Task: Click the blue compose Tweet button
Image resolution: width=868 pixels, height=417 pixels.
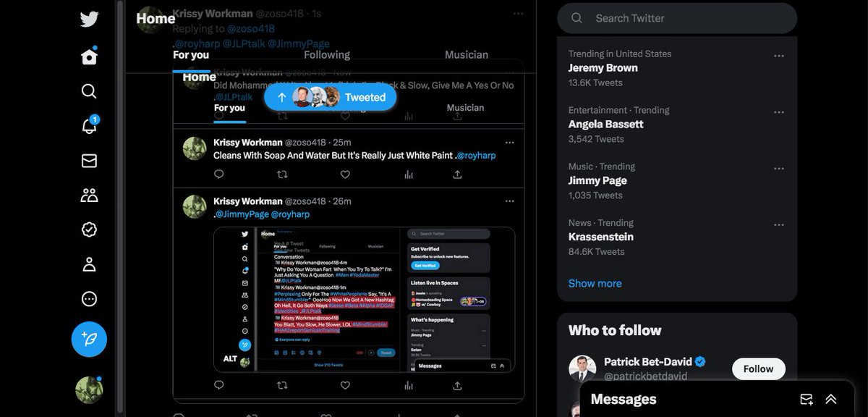Action: [x=89, y=339]
